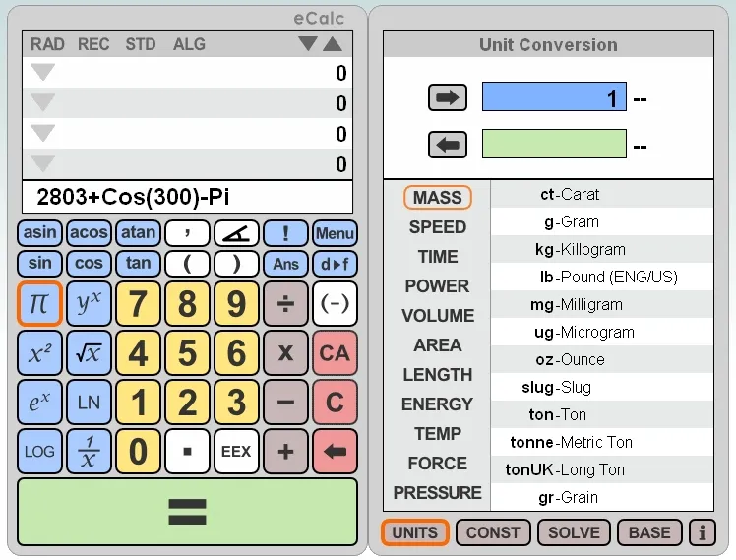
Task: Click the x squared key
Action: (40, 353)
